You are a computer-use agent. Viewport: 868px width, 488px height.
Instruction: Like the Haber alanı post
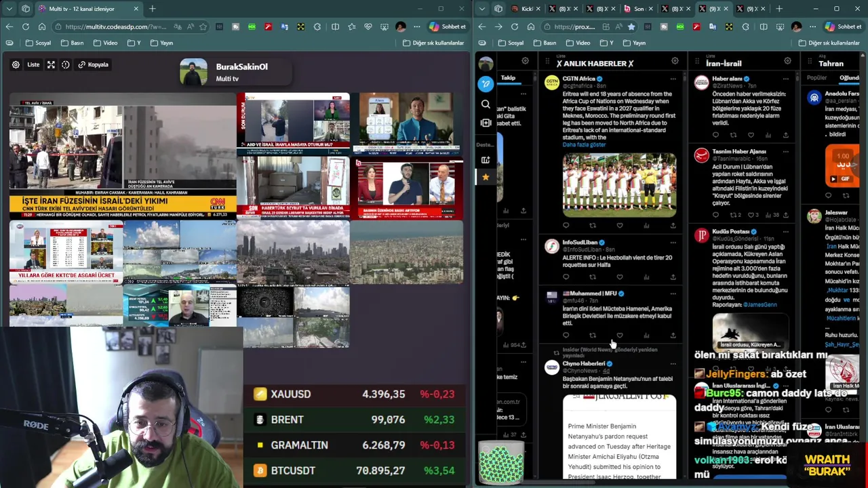[x=751, y=135]
